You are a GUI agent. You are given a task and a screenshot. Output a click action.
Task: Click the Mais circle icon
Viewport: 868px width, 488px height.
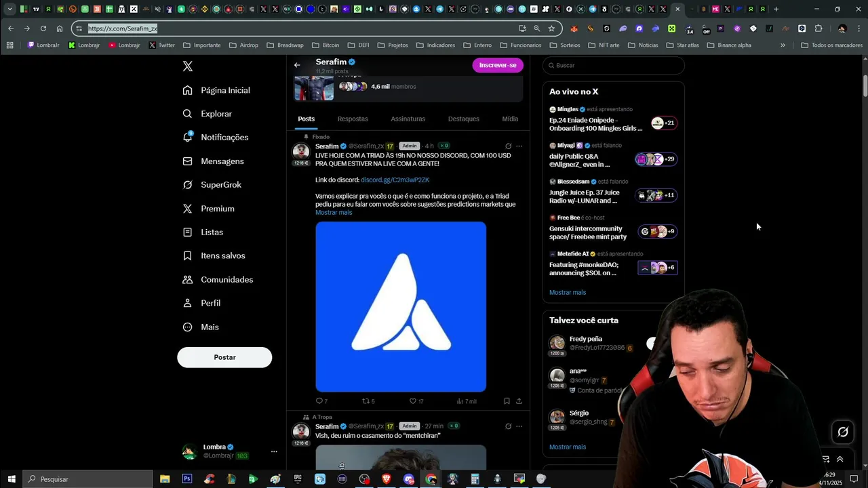point(188,327)
